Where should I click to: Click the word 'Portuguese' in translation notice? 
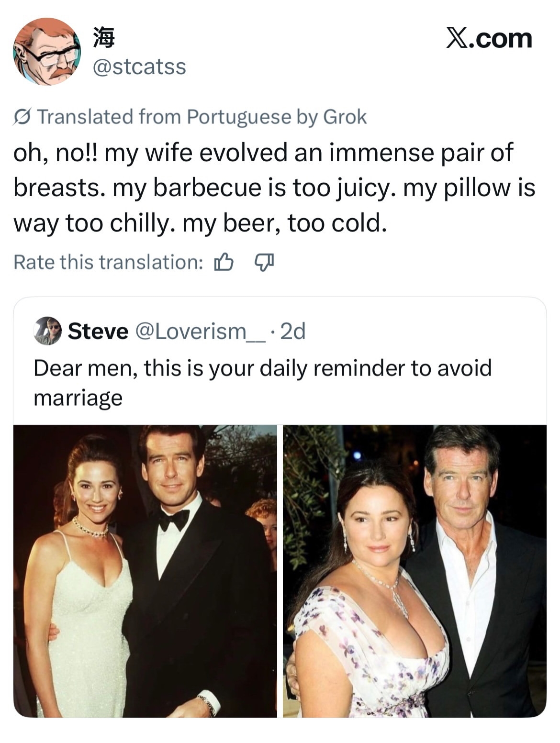[239, 117]
